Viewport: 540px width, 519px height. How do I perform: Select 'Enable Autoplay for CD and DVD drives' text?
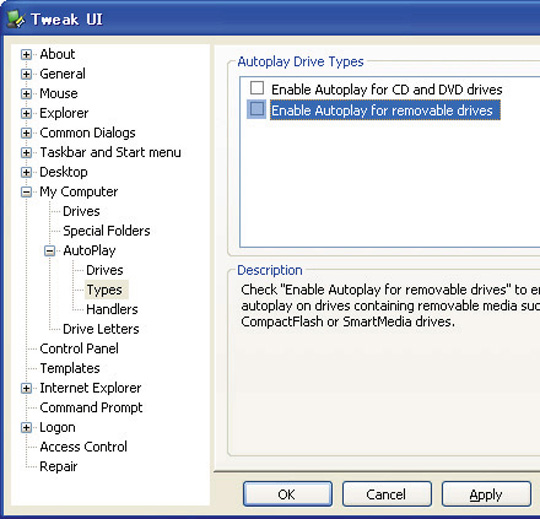pyautogui.click(x=387, y=90)
